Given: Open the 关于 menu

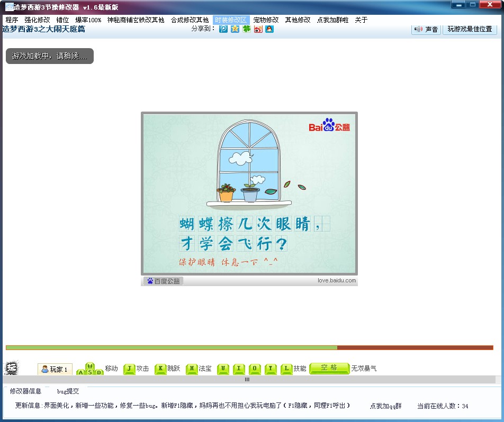Looking at the screenshot, I should point(361,20).
